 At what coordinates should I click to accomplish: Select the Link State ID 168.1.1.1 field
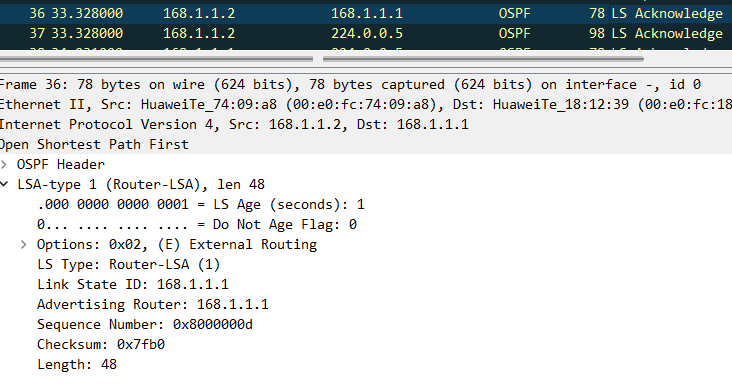133,284
